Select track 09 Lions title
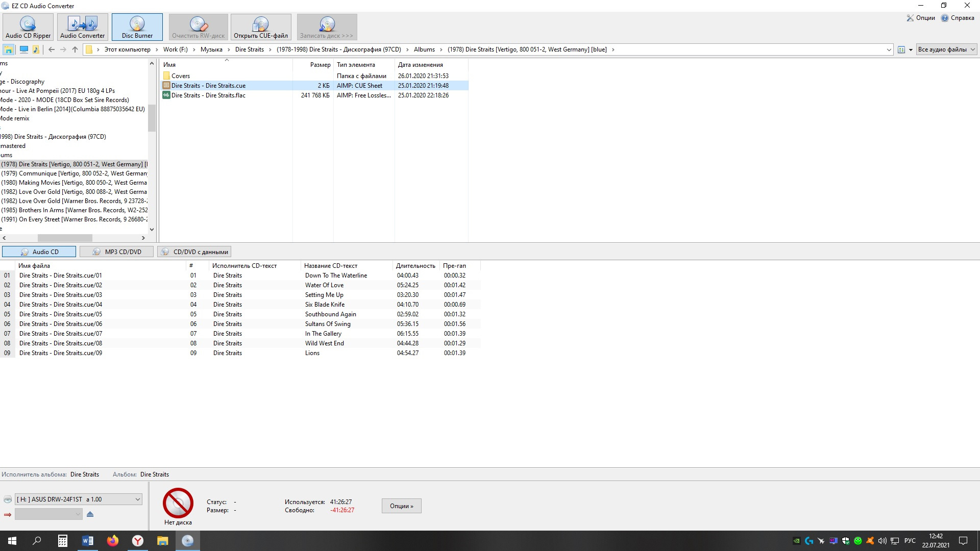Screen dimensions: 980x551 click(312, 353)
